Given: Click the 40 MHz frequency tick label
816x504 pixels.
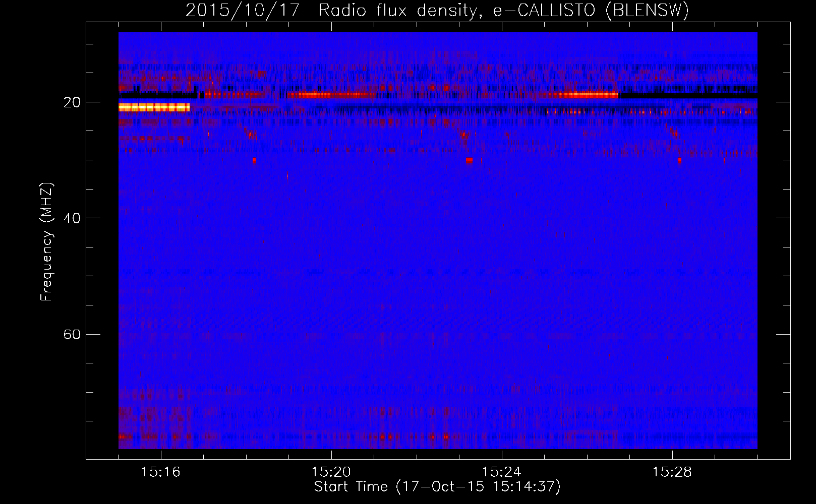Looking at the screenshot, I should (x=72, y=218).
